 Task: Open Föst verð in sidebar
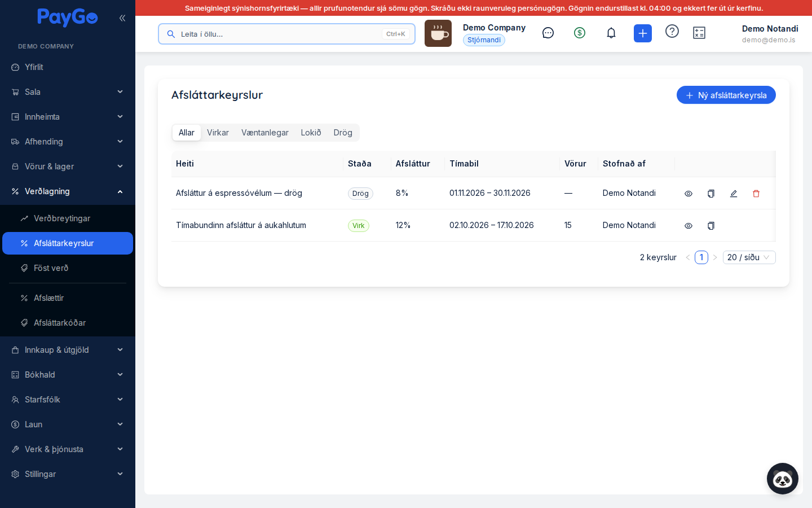pos(68,268)
